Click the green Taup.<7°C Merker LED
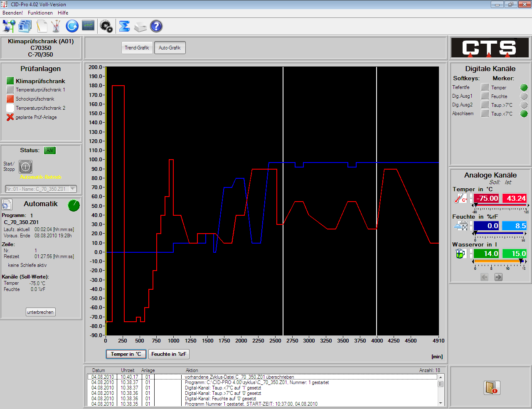The height and width of the screenshot is (409, 532). pos(524,113)
